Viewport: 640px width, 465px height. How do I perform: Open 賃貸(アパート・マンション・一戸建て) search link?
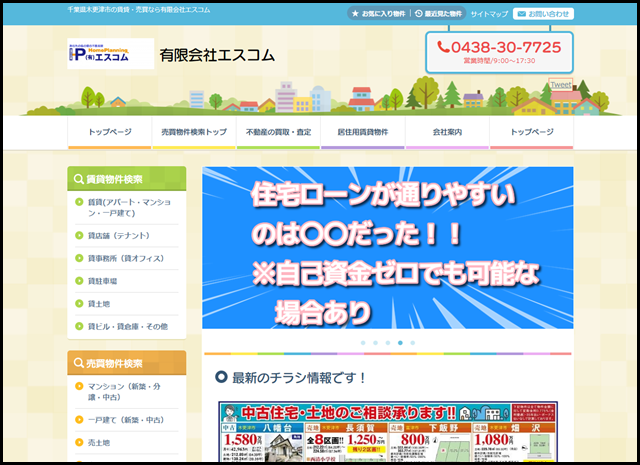pyautogui.click(x=129, y=207)
